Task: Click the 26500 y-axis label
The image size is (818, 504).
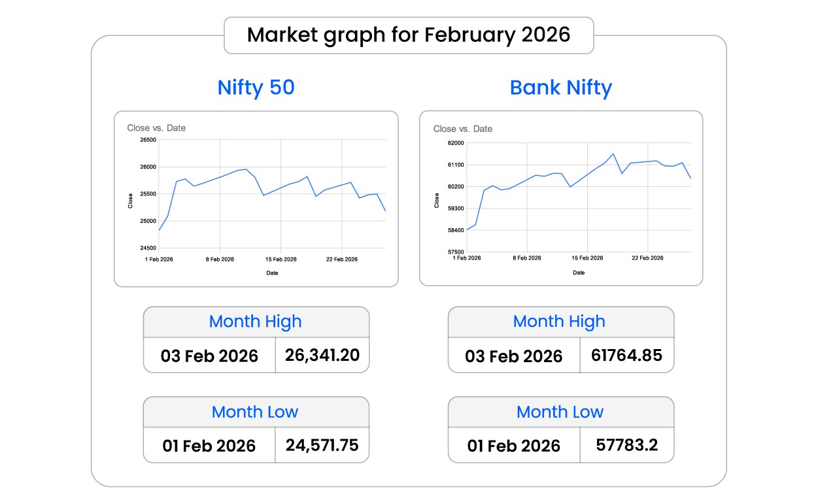Action: coord(147,140)
